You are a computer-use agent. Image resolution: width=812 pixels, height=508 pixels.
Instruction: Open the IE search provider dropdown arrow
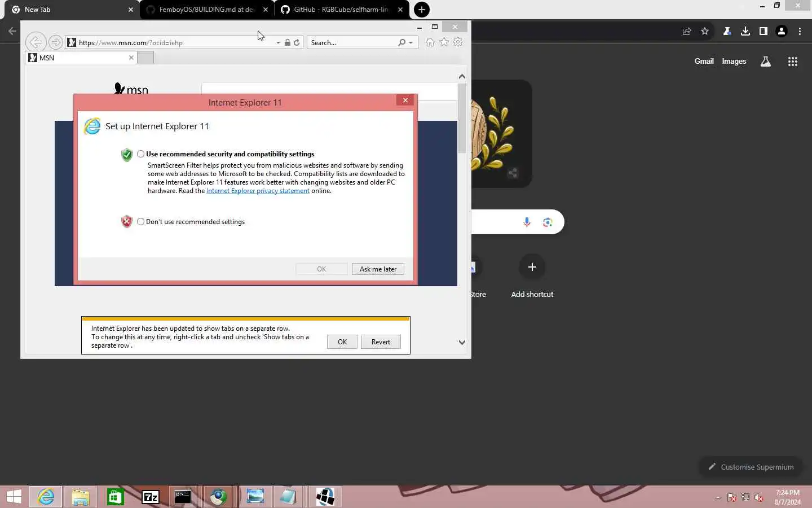[411, 43]
